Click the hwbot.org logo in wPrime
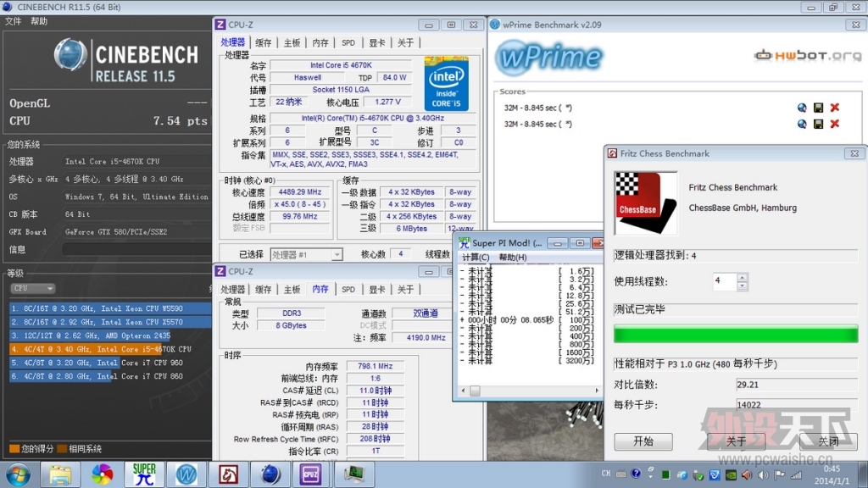868x488 pixels. coord(808,55)
